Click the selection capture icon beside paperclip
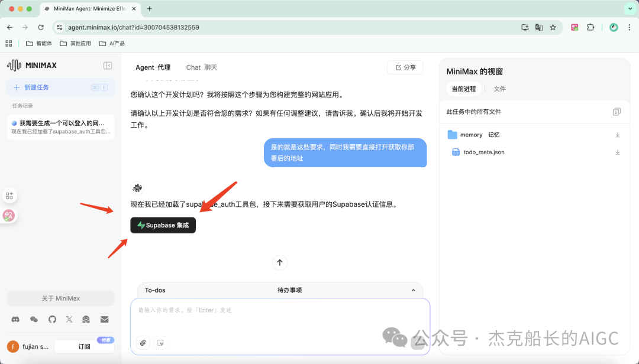Viewport: 639px width, 364px height. pos(160,343)
